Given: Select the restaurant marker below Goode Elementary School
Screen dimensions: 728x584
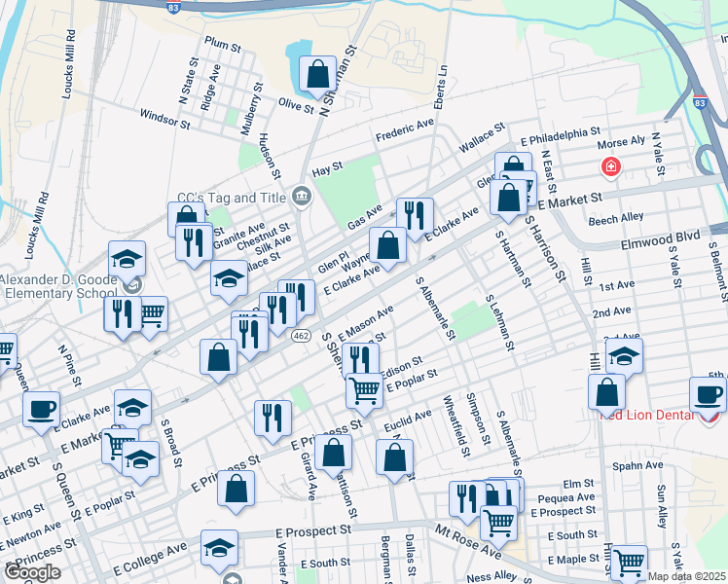Looking at the screenshot, I should (x=123, y=314).
